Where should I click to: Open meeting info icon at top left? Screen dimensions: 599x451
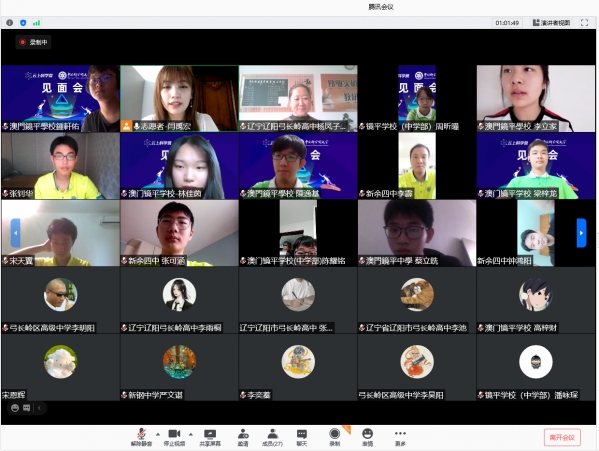click(10, 23)
